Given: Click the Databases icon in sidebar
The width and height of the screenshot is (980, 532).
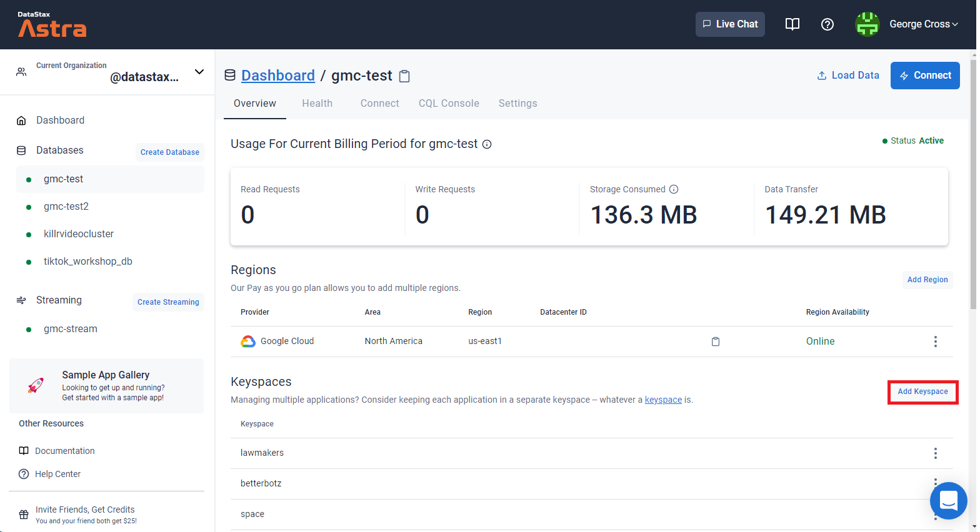Looking at the screenshot, I should [21, 150].
